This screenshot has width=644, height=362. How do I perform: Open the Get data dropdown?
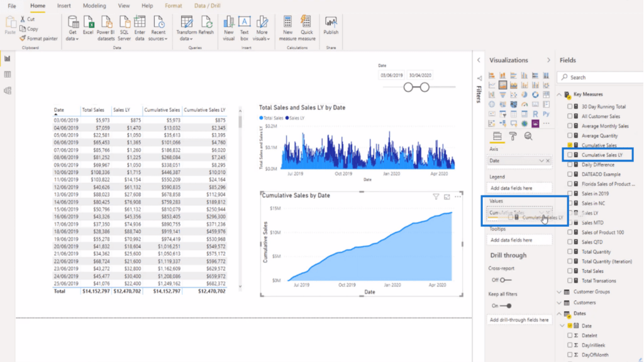click(72, 28)
